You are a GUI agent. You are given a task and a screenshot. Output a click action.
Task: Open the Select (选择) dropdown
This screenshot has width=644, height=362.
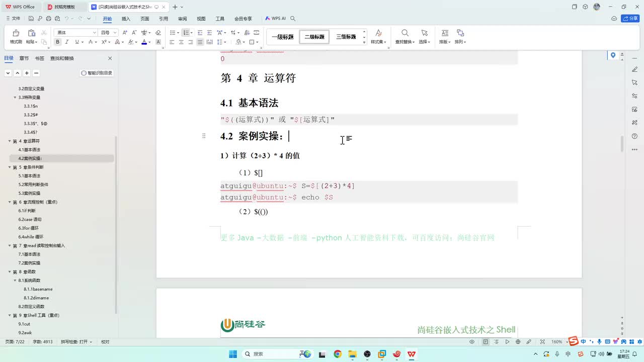point(424,37)
